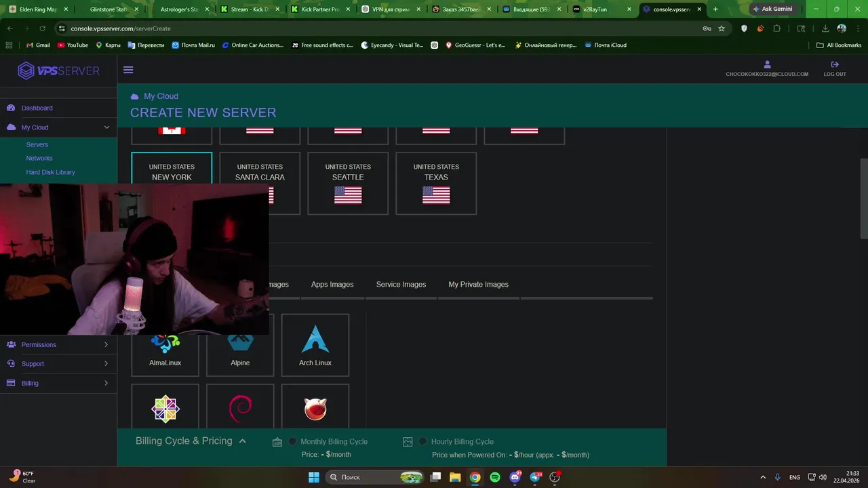This screenshot has width=868, height=488.
Task: Click the Log Out icon
Action: click(x=835, y=64)
